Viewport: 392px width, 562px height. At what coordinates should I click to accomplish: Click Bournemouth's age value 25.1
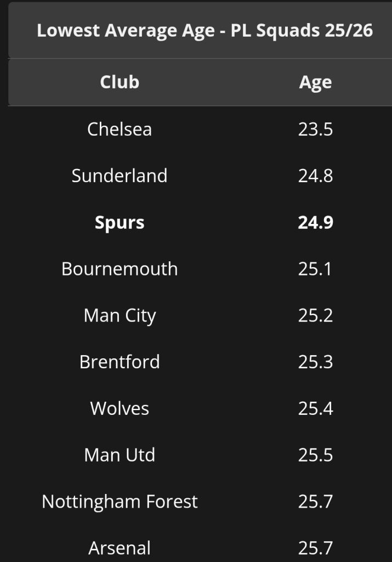315,269
